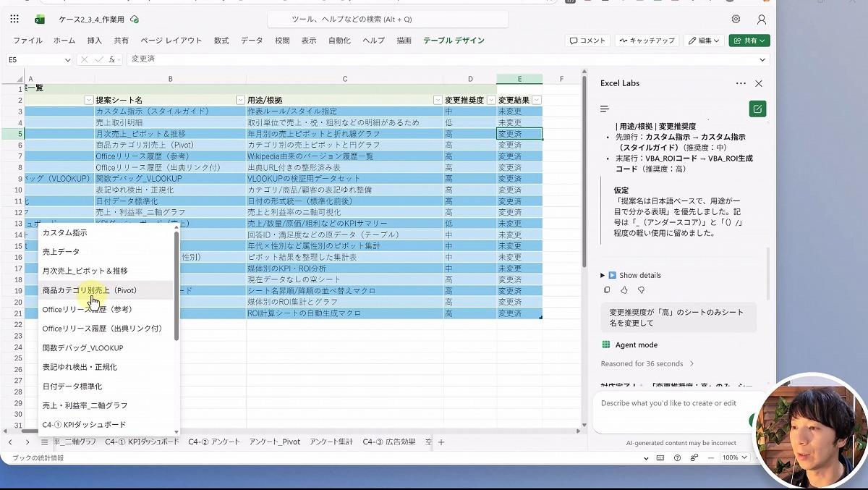This screenshot has width=868, height=490.
Task: Click the insert function fx icon
Action: coord(112,59)
